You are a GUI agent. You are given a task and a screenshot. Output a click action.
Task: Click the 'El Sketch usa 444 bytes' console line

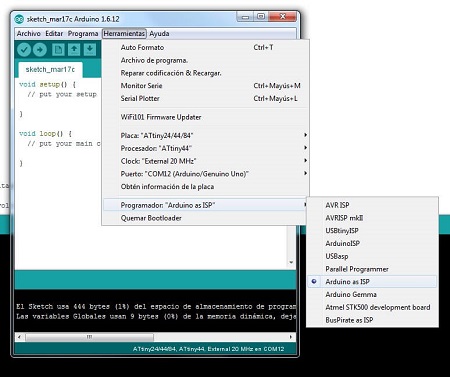[156, 306]
